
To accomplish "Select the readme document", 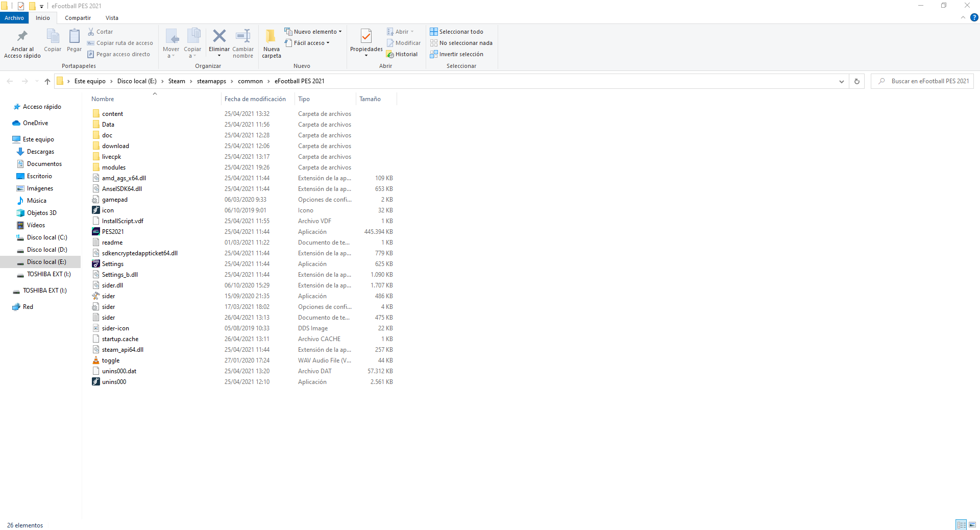I will point(112,243).
